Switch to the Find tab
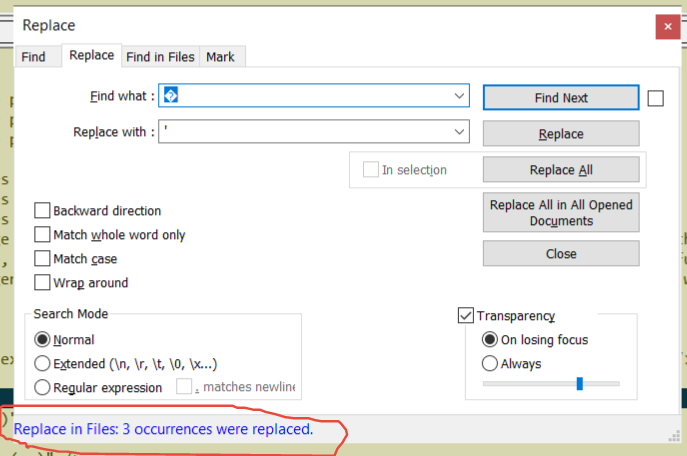The height and width of the screenshot is (456, 687). pyautogui.click(x=33, y=57)
